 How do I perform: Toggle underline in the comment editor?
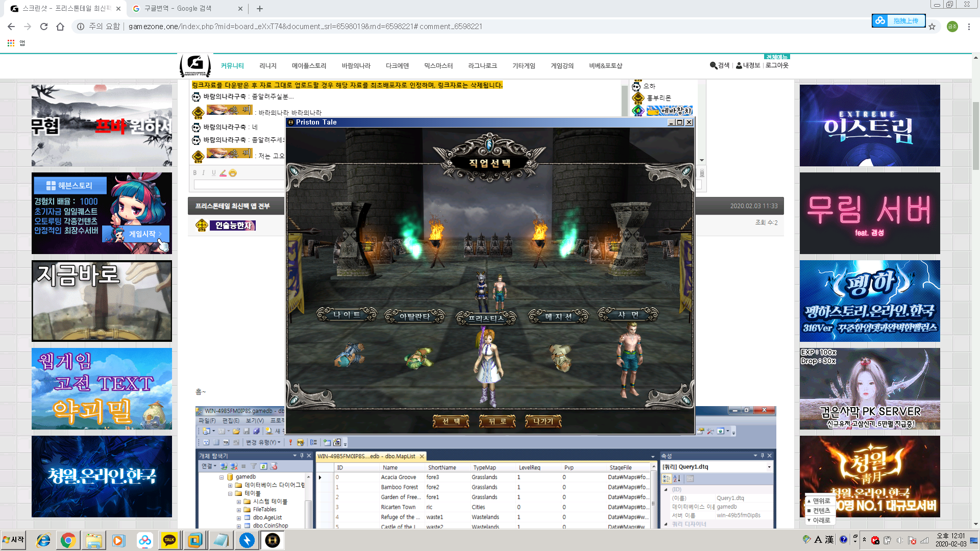coord(213,173)
